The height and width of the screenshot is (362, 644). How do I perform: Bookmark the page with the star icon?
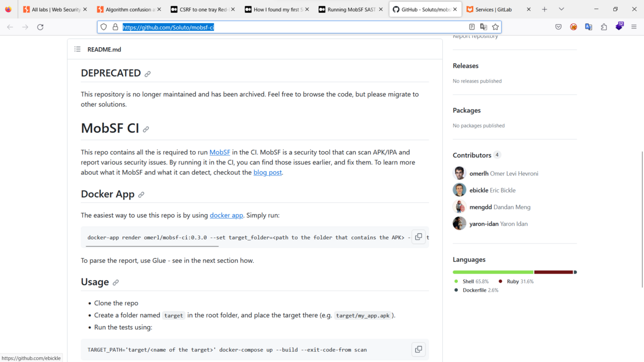[495, 27]
